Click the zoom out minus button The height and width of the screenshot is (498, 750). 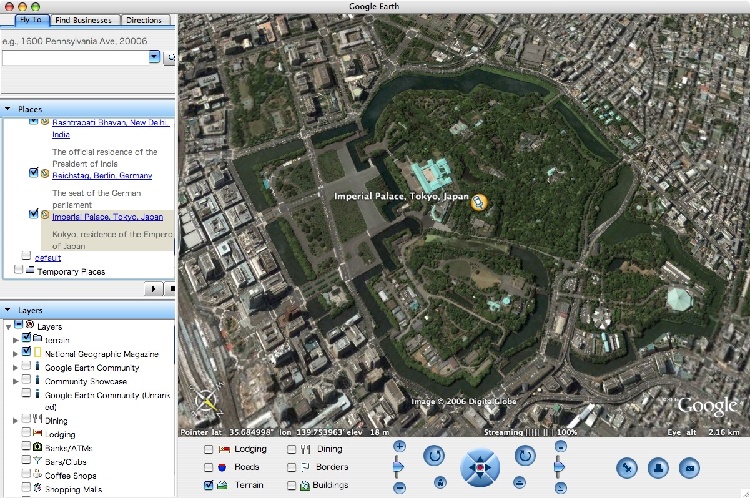(x=400, y=487)
